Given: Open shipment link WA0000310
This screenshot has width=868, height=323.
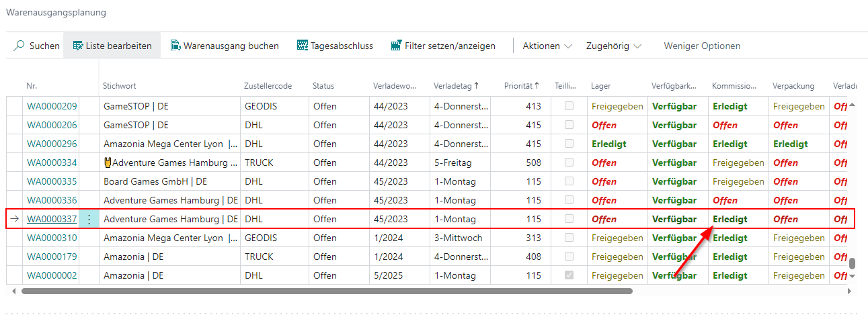Looking at the screenshot, I should (x=52, y=238).
